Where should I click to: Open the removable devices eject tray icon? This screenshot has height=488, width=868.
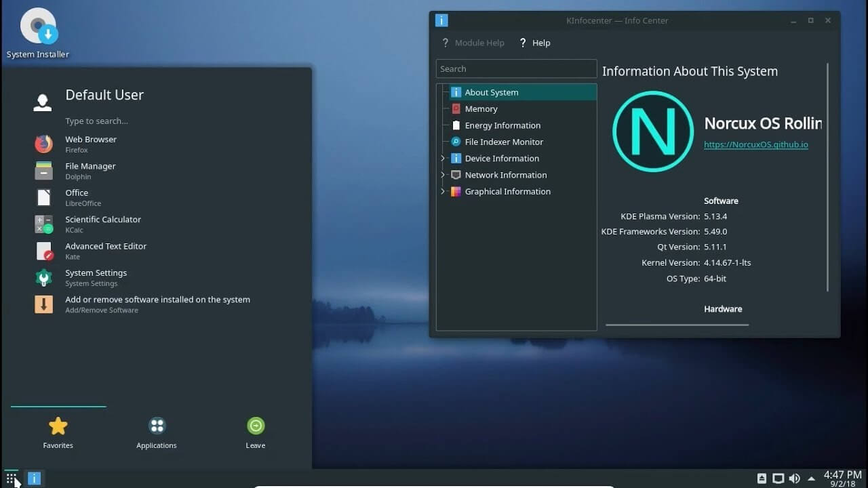(762, 479)
